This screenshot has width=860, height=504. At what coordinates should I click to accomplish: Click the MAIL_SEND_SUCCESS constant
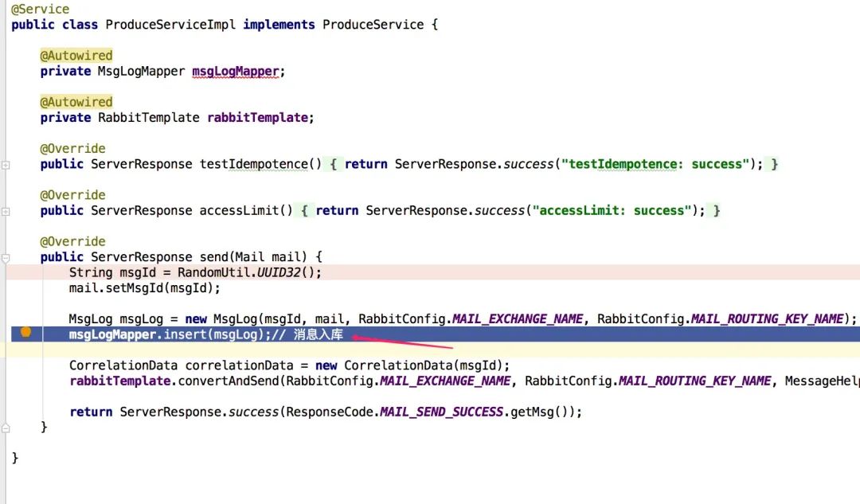tap(441, 412)
